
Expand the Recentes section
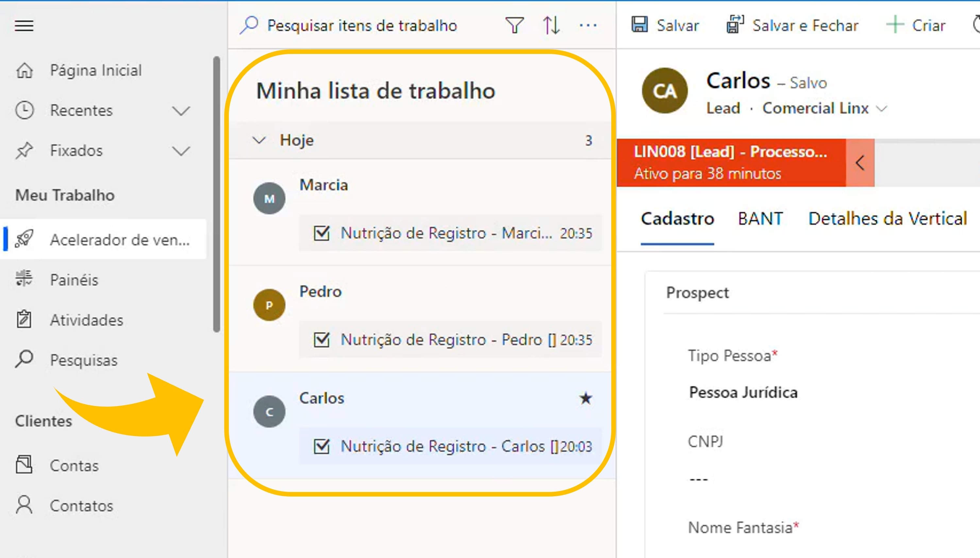(181, 110)
